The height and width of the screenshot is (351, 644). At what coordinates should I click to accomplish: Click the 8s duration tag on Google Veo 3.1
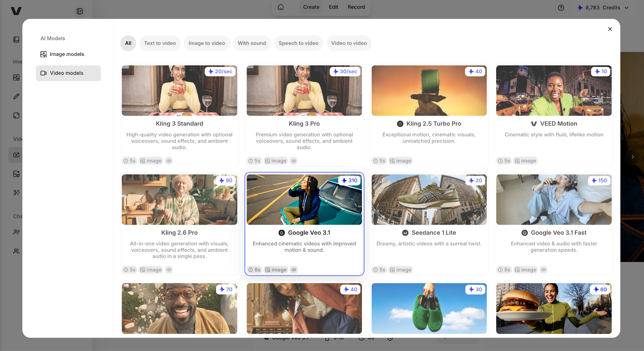pos(254,270)
